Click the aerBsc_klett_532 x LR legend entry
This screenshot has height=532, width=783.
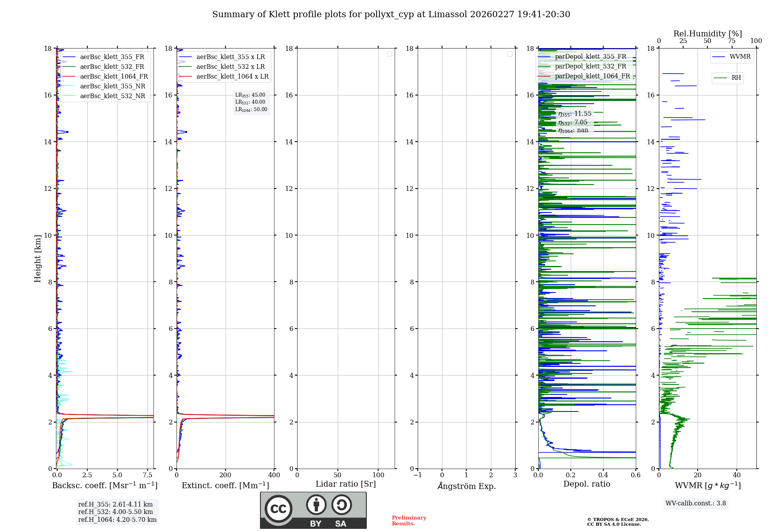[231, 67]
